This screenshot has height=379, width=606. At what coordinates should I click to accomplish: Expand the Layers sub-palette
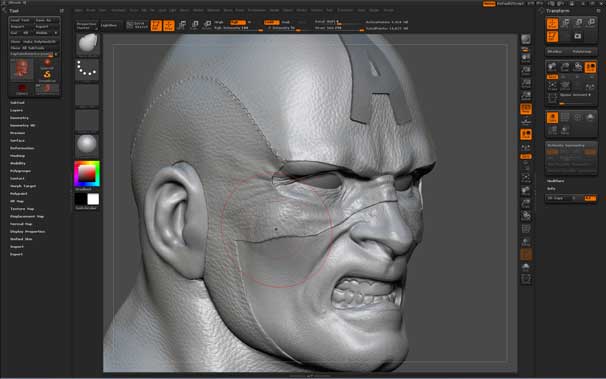(x=17, y=110)
